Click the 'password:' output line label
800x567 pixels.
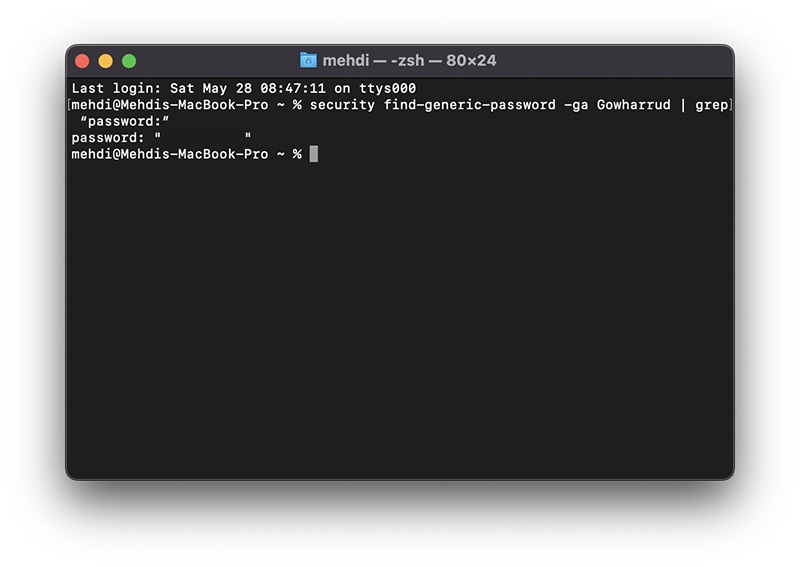(108, 138)
